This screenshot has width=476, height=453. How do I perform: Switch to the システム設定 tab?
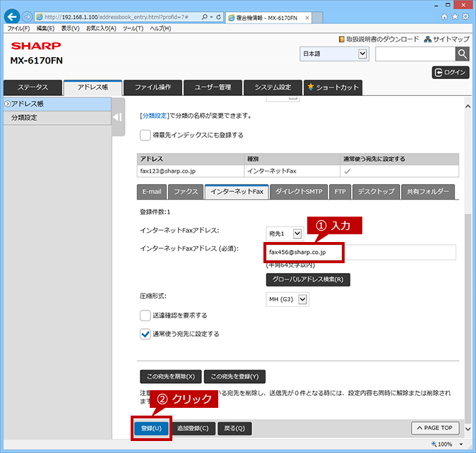point(273,87)
